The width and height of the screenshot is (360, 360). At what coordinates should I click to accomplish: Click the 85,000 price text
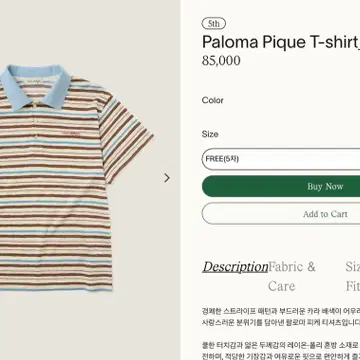click(x=221, y=61)
